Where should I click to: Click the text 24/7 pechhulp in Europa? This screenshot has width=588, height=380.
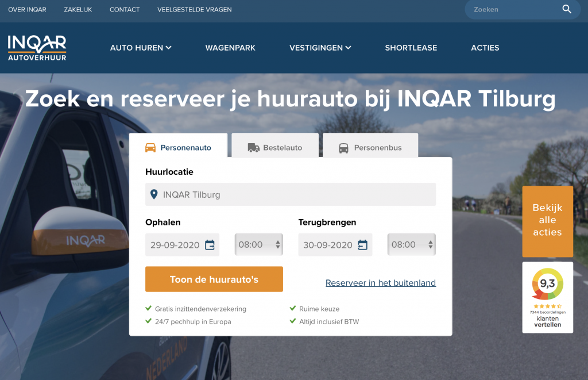pyautogui.click(x=193, y=322)
